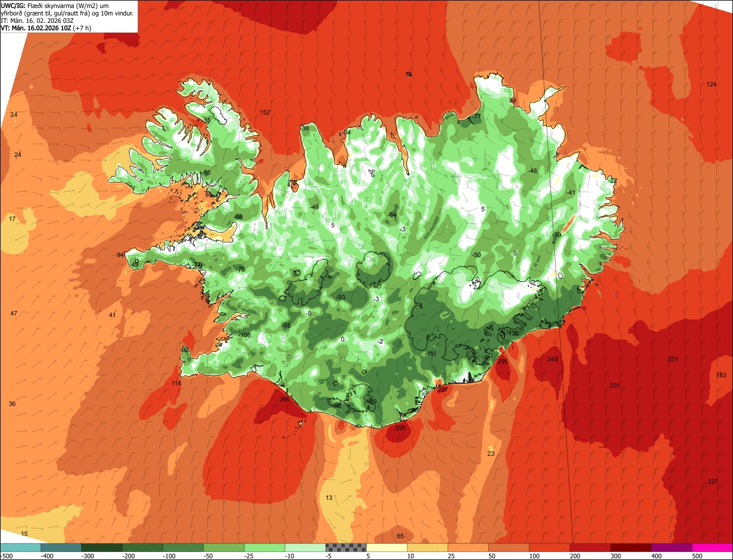Select the darkest green swatch between -300 and -200
Image resolution: width=733 pixels, height=560 pixels.
[102, 547]
